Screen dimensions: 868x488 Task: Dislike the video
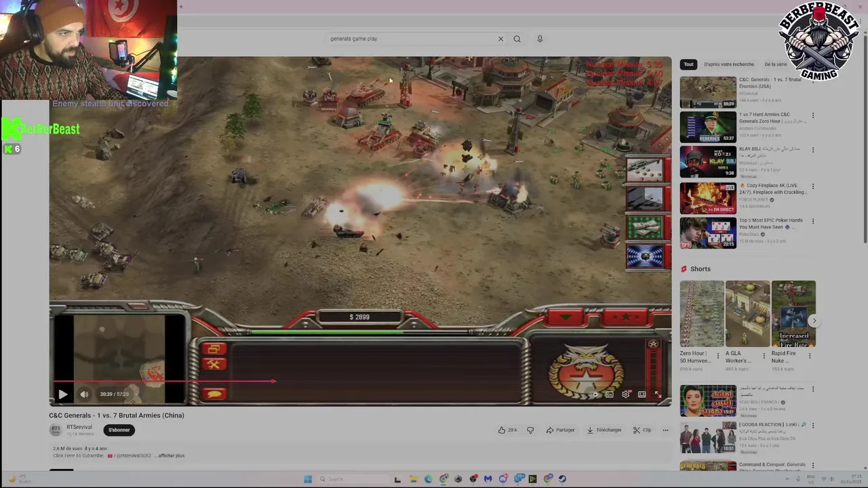point(530,430)
